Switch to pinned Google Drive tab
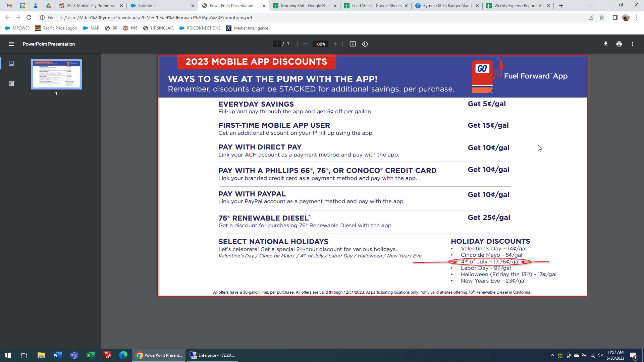This screenshot has width=644, height=362. pyautogui.click(x=49, y=6)
